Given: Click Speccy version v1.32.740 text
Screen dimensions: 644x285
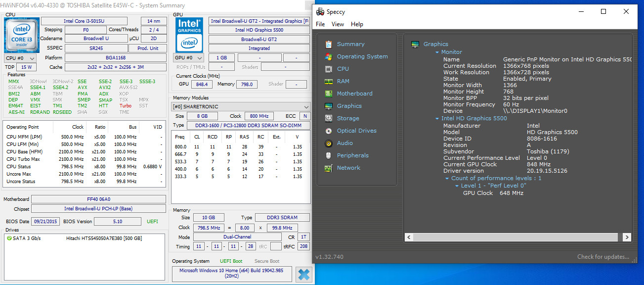Looking at the screenshot, I should coord(329,257).
